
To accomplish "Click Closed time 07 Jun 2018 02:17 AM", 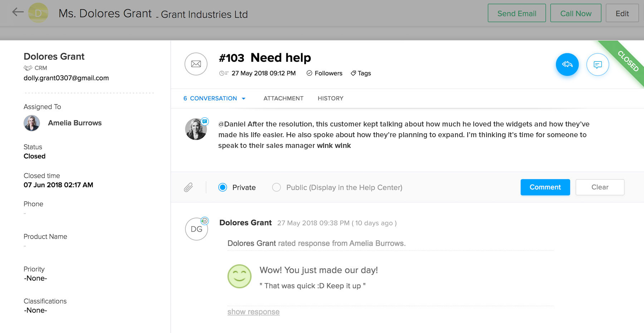I will tap(58, 185).
